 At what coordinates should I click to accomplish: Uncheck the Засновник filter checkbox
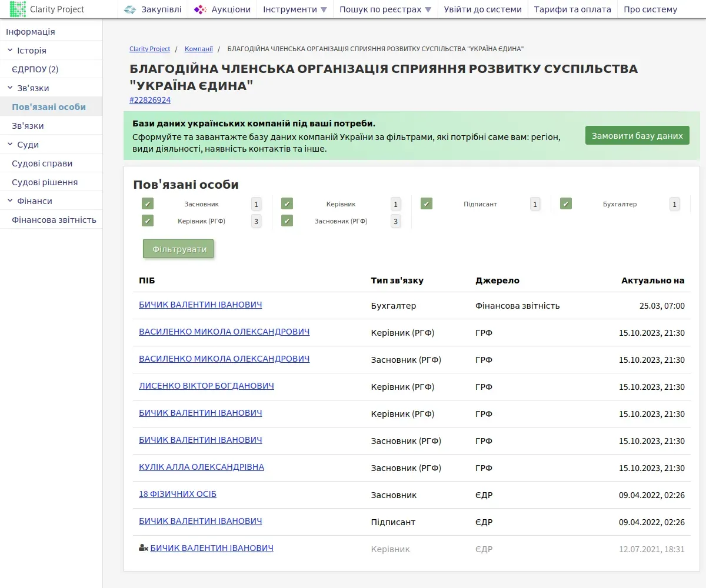tap(148, 204)
